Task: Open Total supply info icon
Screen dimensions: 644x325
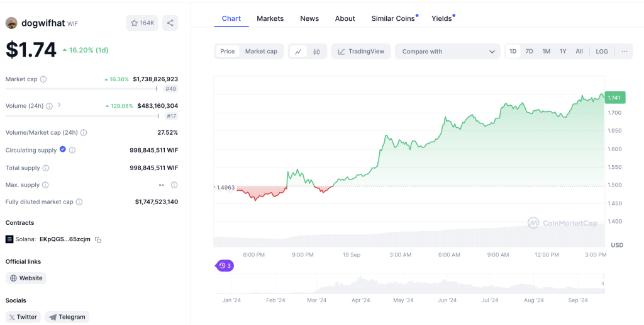Action: [x=46, y=168]
